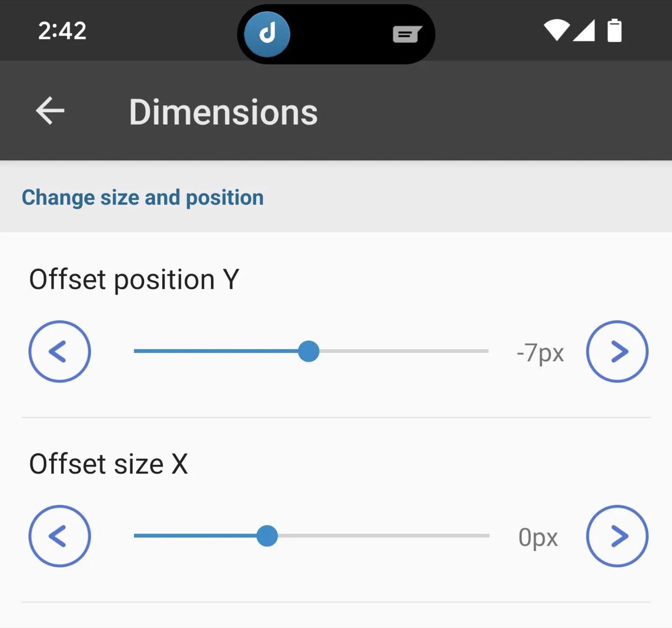
Task: Tap the back arrow in the header
Action: [50, 111]
